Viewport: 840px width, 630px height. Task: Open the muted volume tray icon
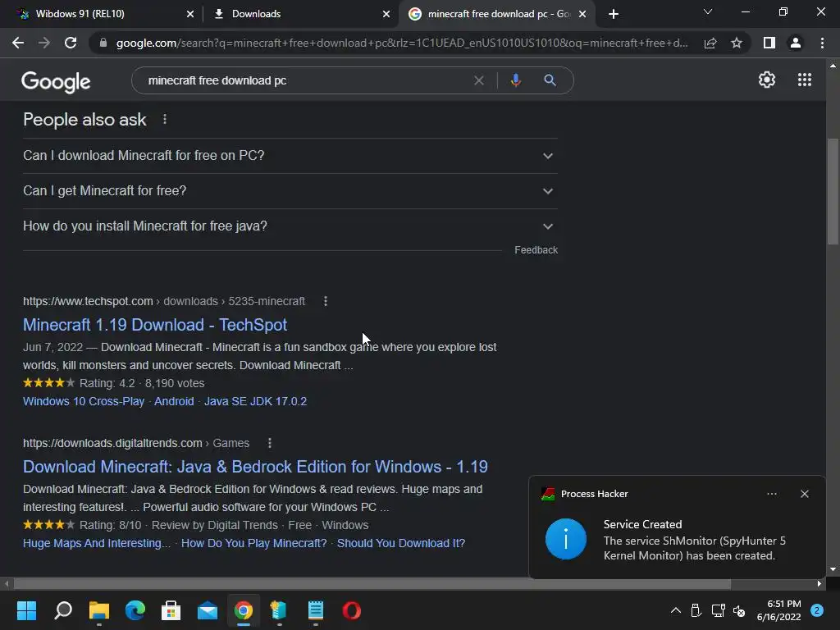739,610
